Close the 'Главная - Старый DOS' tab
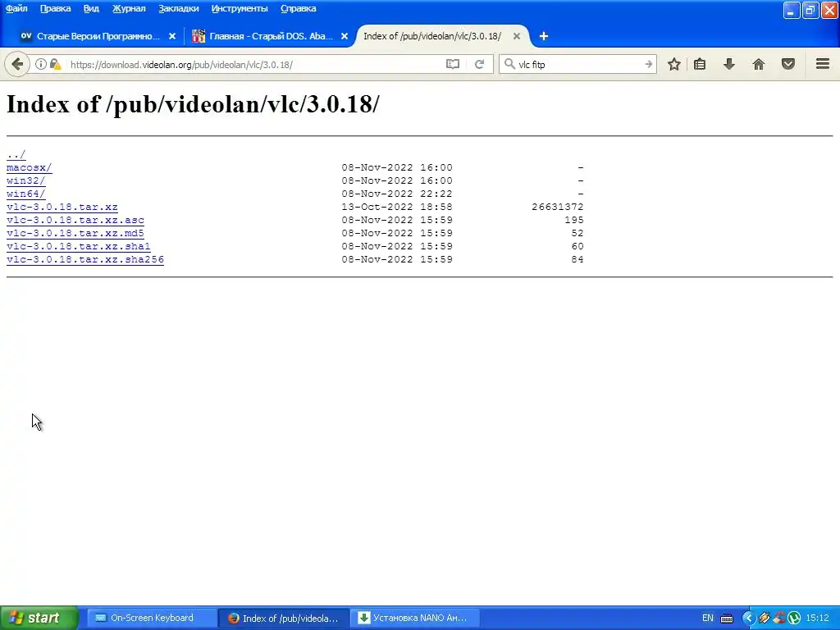 tap(345, 36)
